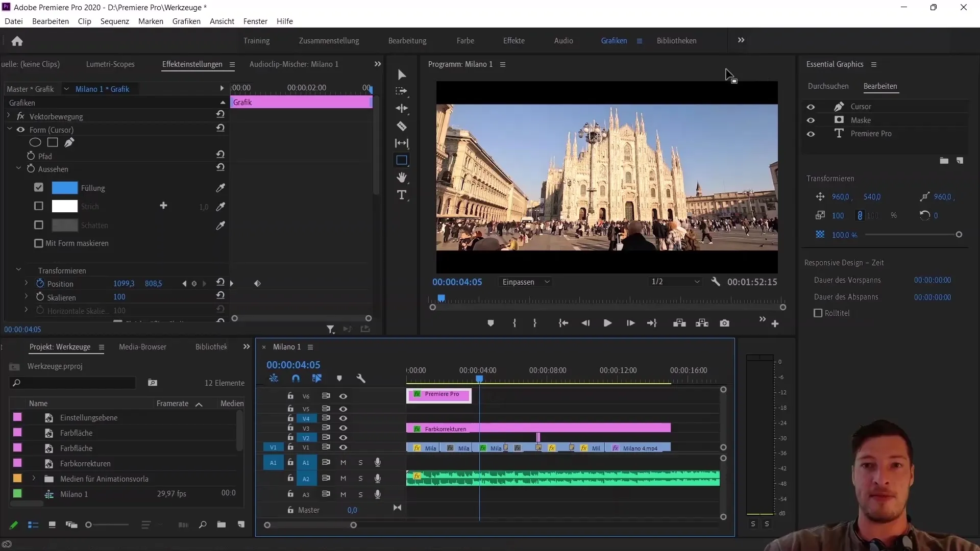Add marker in Program monitor
The height and width of the screenshot is (551, 980).
(x=491, y=323)
